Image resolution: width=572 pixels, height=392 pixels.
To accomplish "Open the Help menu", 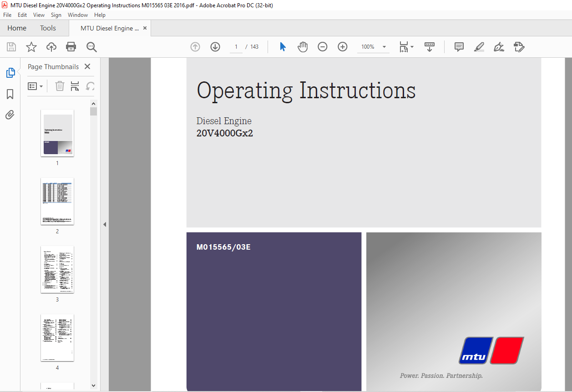I will tap(100, 15).
